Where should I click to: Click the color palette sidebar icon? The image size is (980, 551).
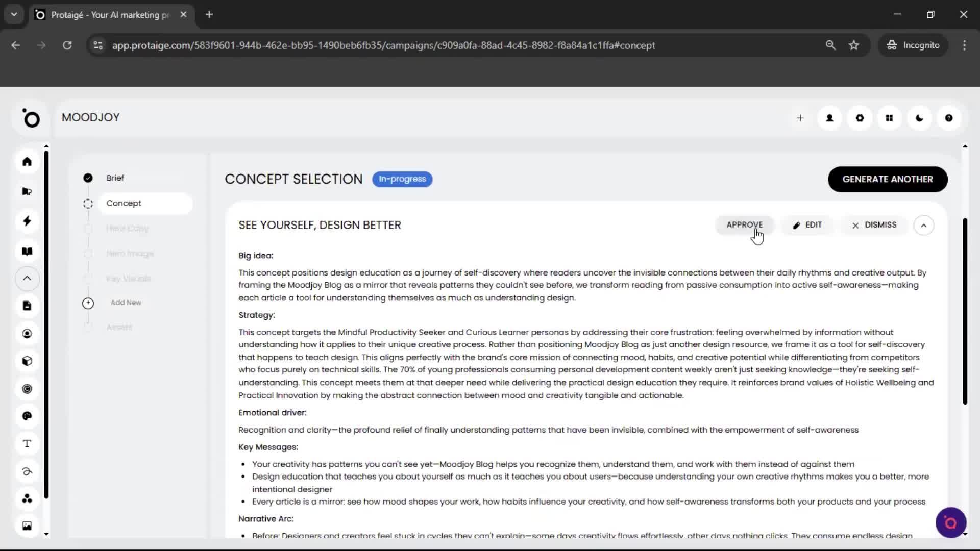(27, 416)
